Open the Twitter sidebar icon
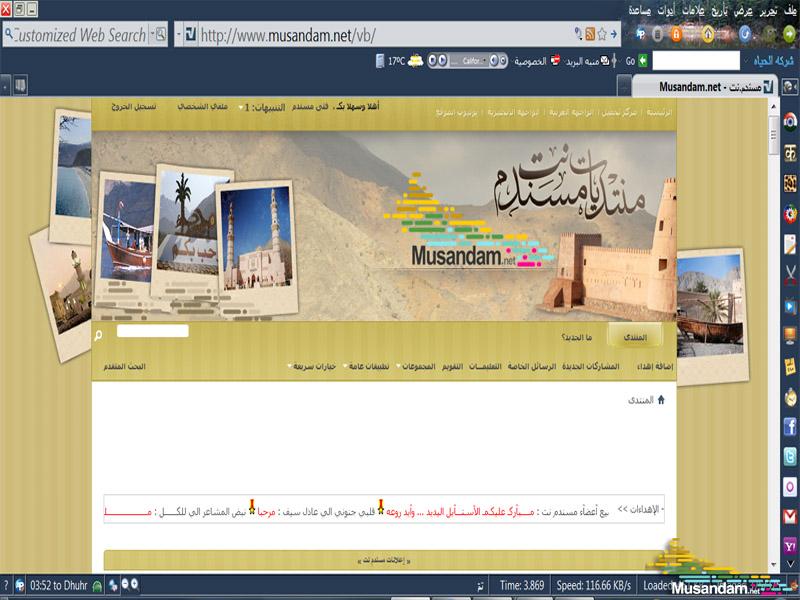The image size is (800, 600). click(790, 456)
